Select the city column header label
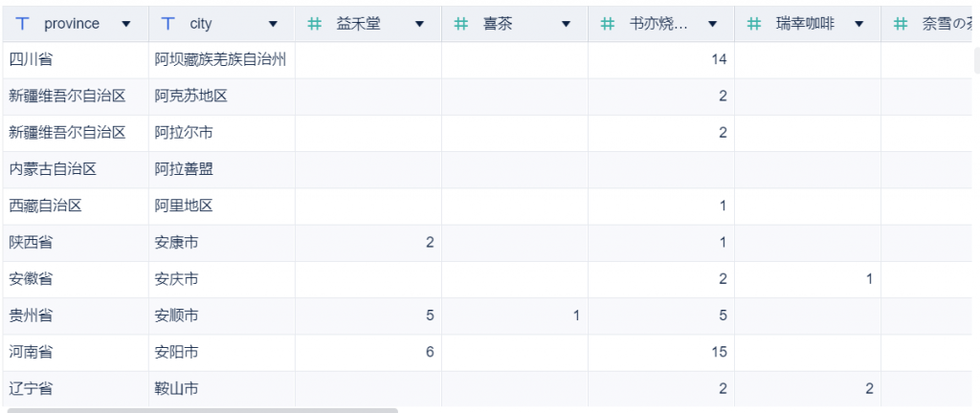 tap(201, 24)
